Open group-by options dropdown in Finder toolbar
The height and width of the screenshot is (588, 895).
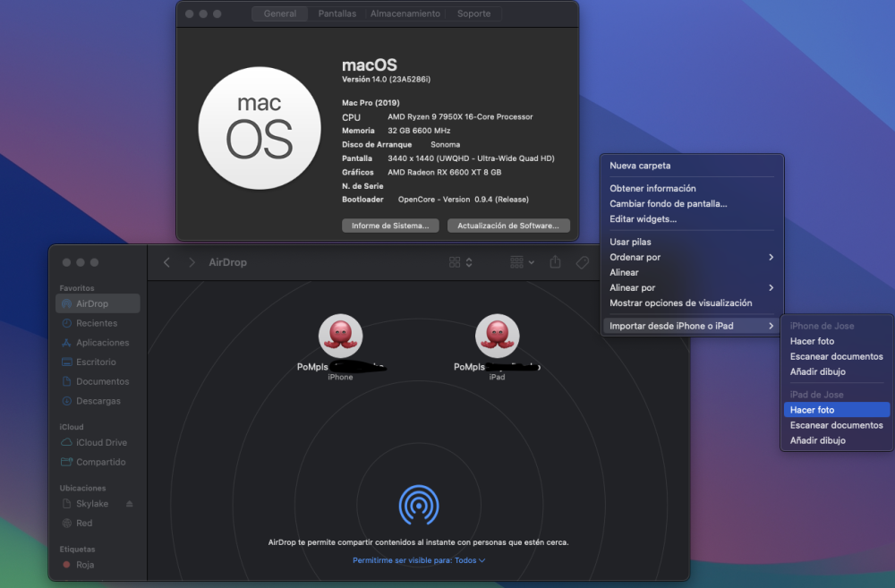click(523, 262)
